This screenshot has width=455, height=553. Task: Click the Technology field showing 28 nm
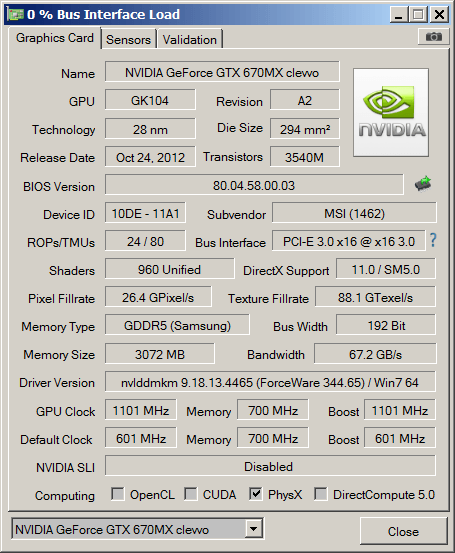[x=150, y=129]
